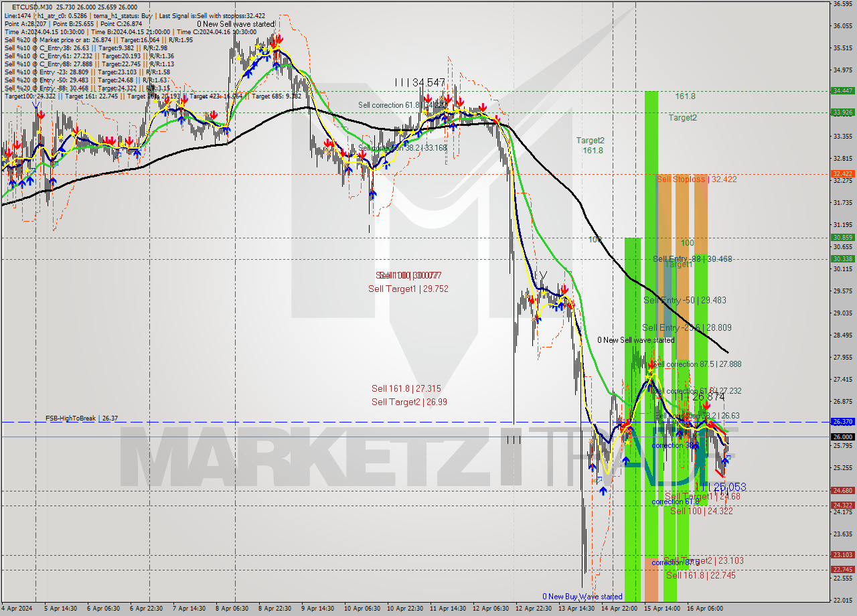This screenshot has width=857, height=616.
Task: Click the 35.515 price axis value
Action: click(842, 48)
